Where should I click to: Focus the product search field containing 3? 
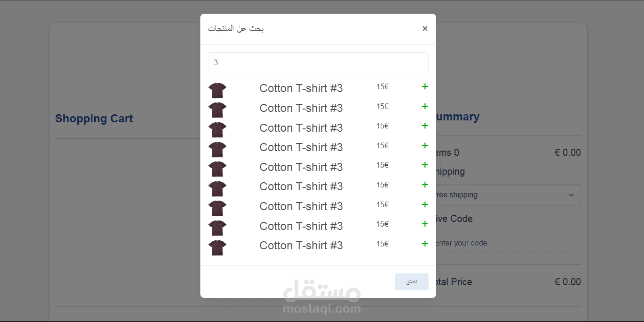coord(318,63)
